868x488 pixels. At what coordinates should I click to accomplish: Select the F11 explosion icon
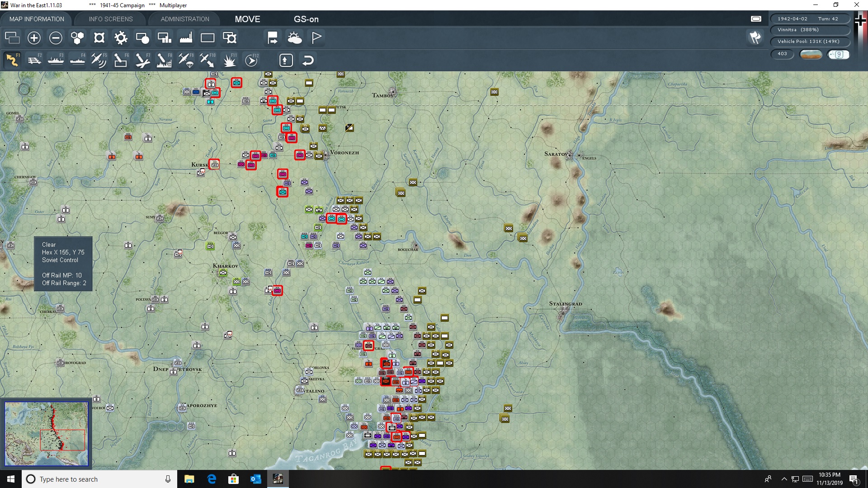click(230, 60)
